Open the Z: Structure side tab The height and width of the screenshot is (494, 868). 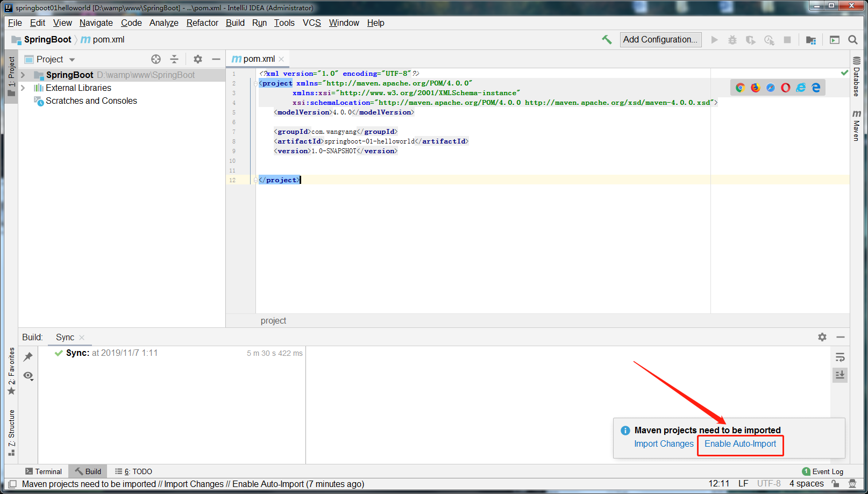click(11, 433)
